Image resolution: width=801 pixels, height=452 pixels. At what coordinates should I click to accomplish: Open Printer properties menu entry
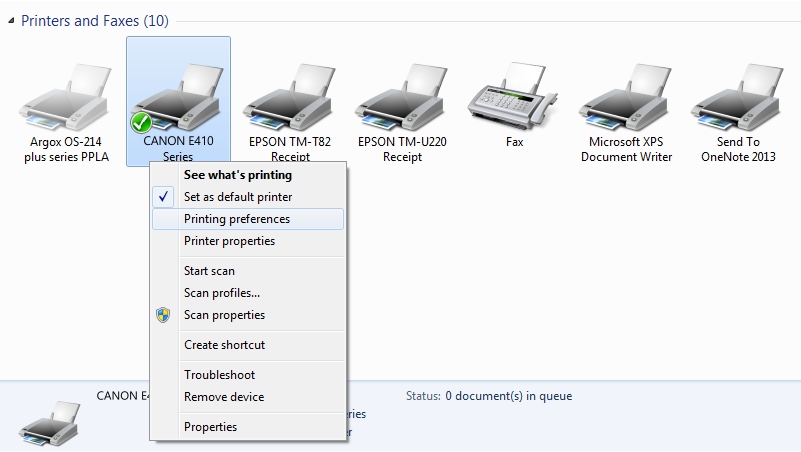coord(229,241)
